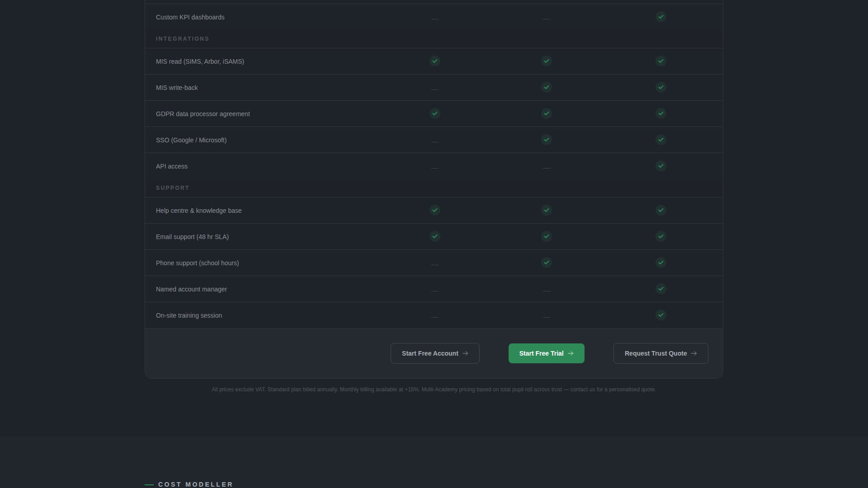The height and width of the screenshot is (488, 868).
Task: Click SSO (Google / Microsoft) checkmark in the middle column
Action: (546, 140)
